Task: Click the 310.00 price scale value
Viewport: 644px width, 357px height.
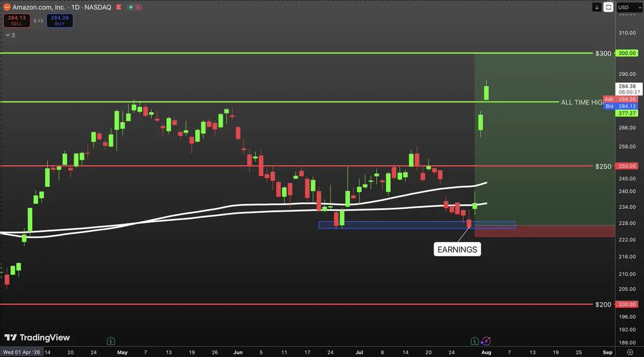Action: (x=627, y=33)
